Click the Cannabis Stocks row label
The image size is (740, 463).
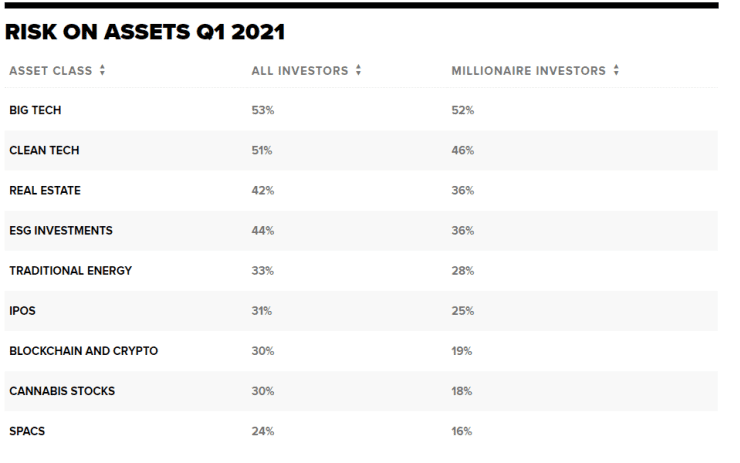click(x=62, y=391)
